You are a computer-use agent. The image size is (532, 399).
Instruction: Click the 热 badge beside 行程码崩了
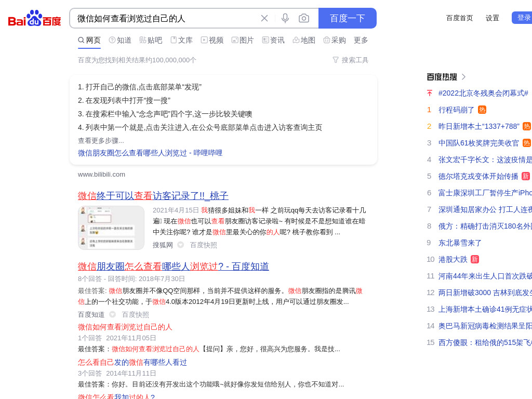coord(482,110)
